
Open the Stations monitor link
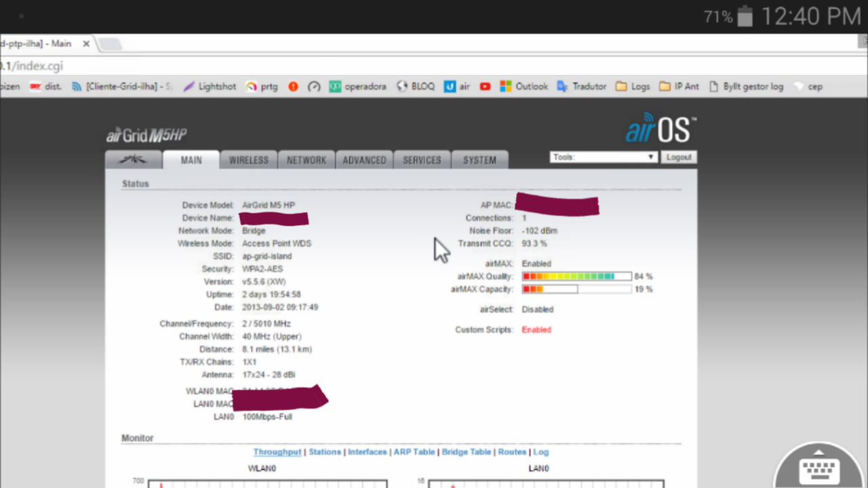pos(325,452)
